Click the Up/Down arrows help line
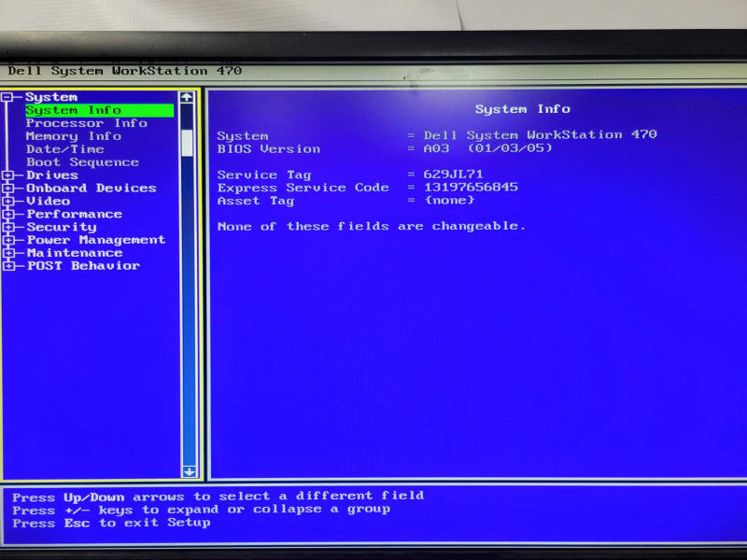Screen dimensions: 747x560 (x=218, y=497)
